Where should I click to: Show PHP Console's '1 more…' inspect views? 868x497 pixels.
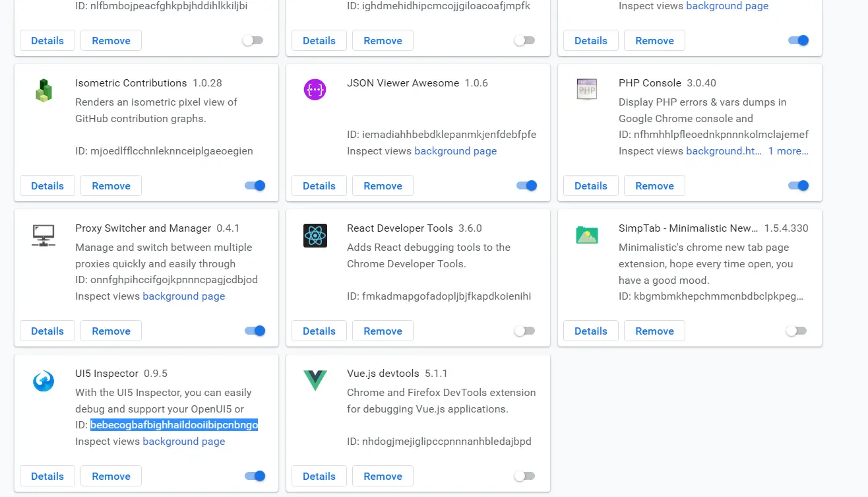click(788, 151)
